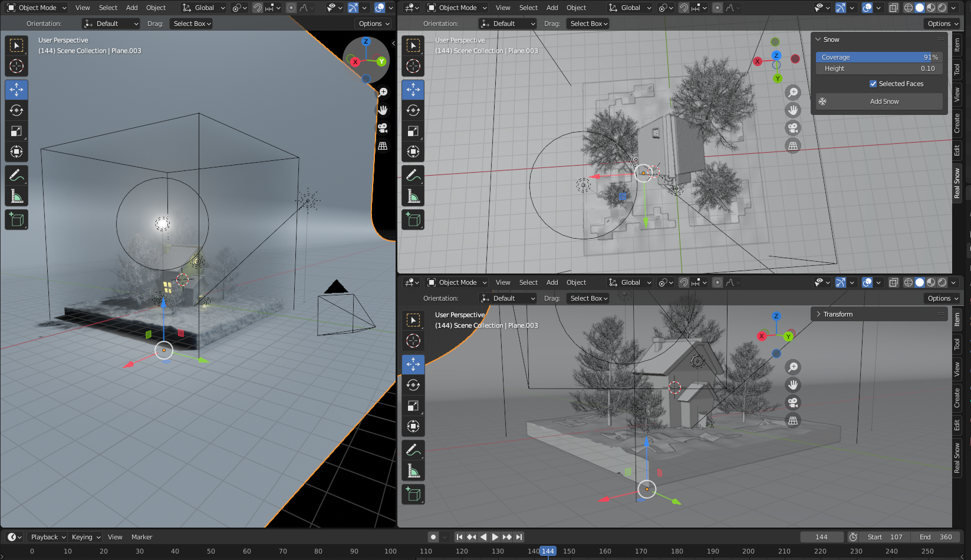Open Object menu in top-right viewport header

tap(576, 8)
